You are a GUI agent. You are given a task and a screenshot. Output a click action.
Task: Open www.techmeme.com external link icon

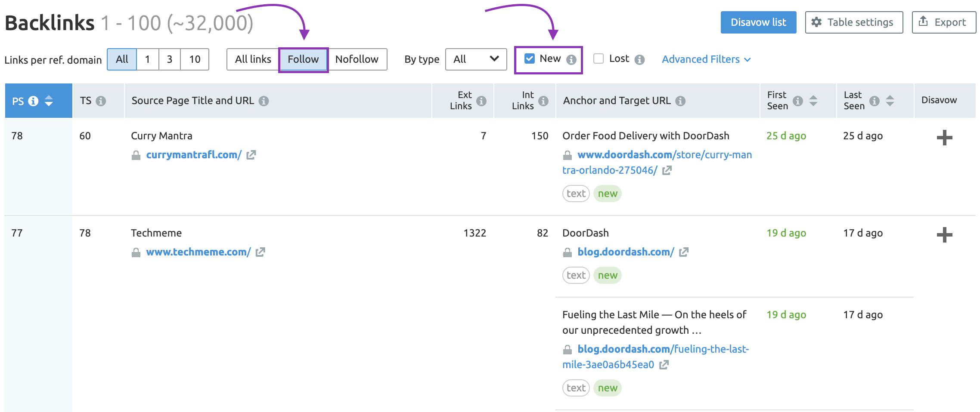click(261, 252)
